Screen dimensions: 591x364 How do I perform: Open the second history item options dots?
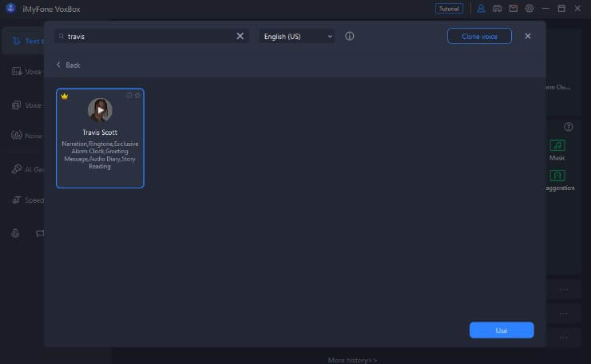[x=564, y=314]
